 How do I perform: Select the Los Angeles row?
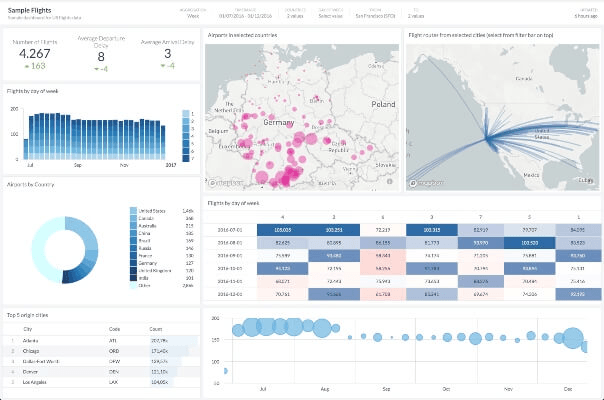101,382
